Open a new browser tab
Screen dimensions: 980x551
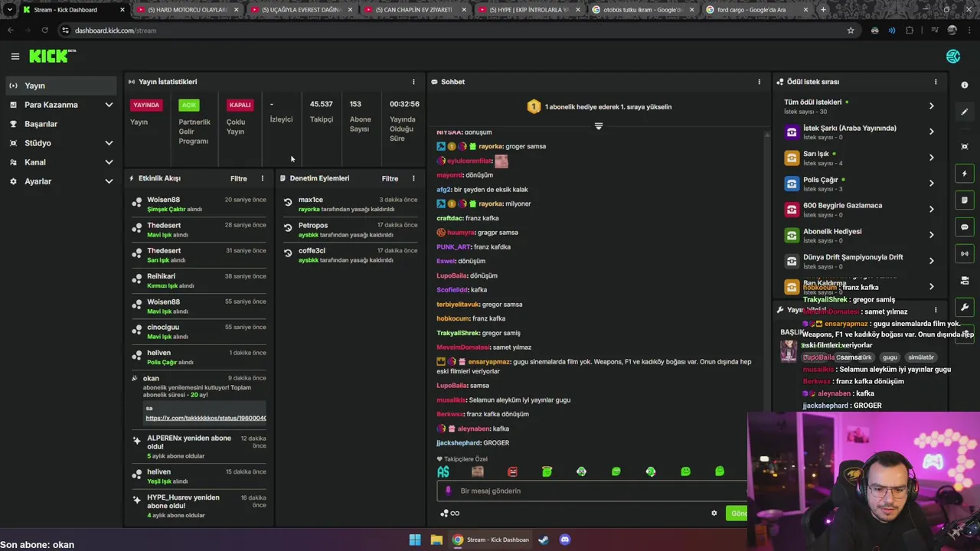point(823,10)
